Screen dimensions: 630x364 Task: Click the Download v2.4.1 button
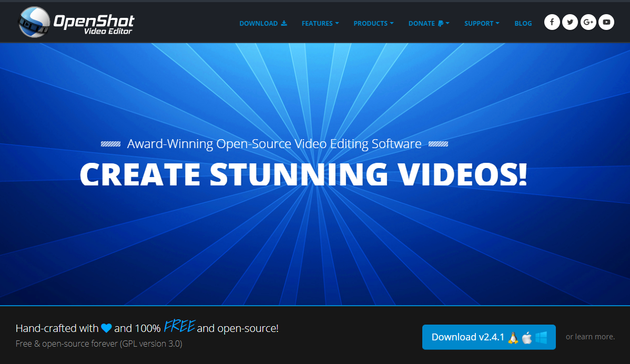[489, 337]
